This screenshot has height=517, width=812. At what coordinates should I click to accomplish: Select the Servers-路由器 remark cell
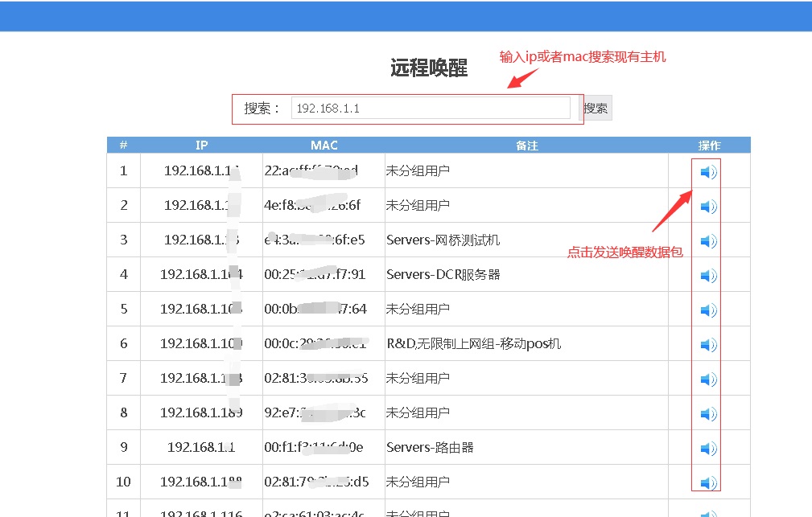click(x=430, y=448)
